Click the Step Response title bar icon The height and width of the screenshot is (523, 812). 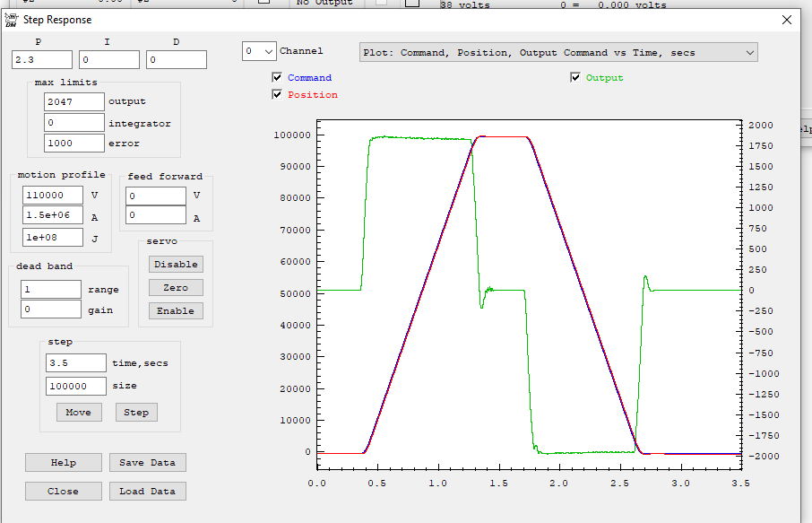click(12, 20)
